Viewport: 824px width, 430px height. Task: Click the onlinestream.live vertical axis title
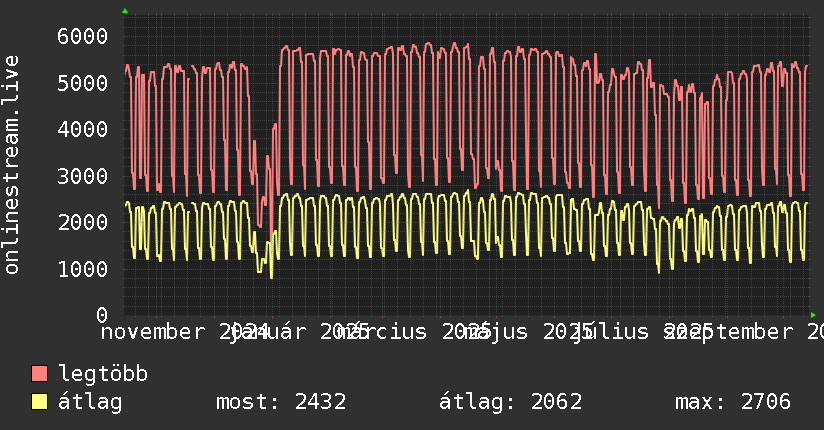tap(11, 165)
